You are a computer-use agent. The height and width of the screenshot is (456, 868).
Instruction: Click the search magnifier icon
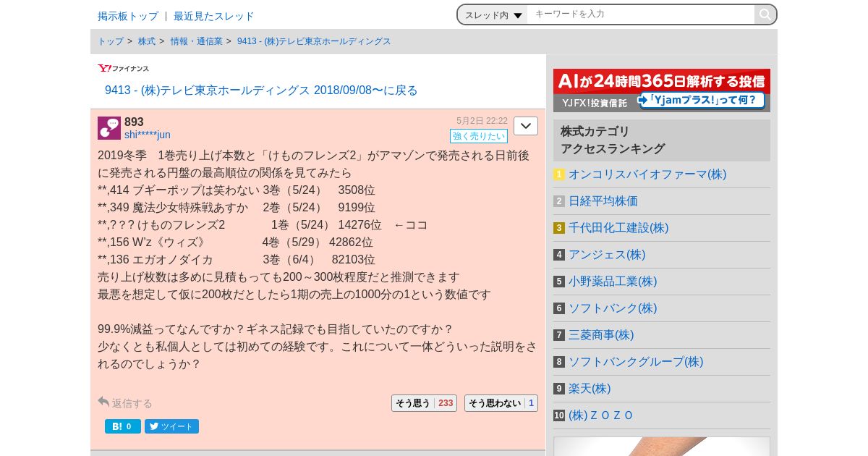click(765, 14)
